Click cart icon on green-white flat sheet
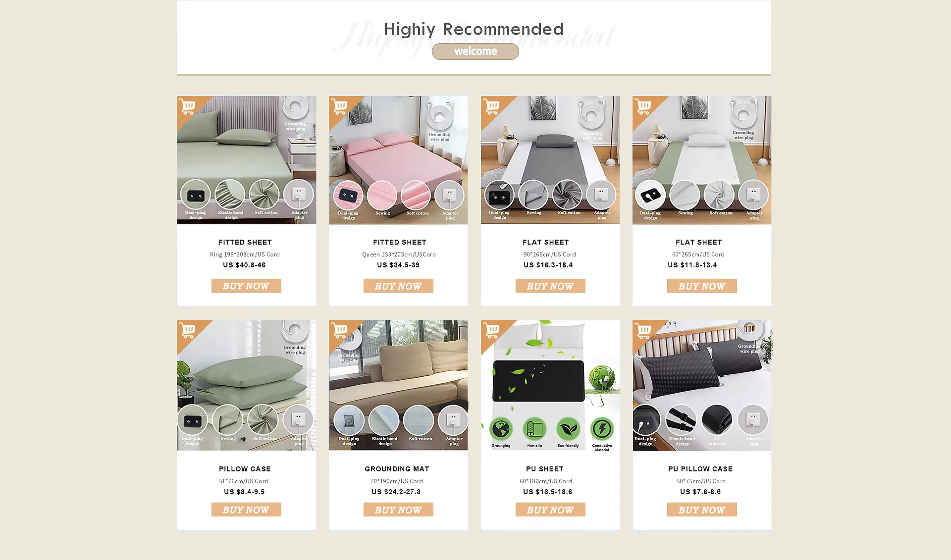This screenshot has width=951, height=560. point(643,106)
